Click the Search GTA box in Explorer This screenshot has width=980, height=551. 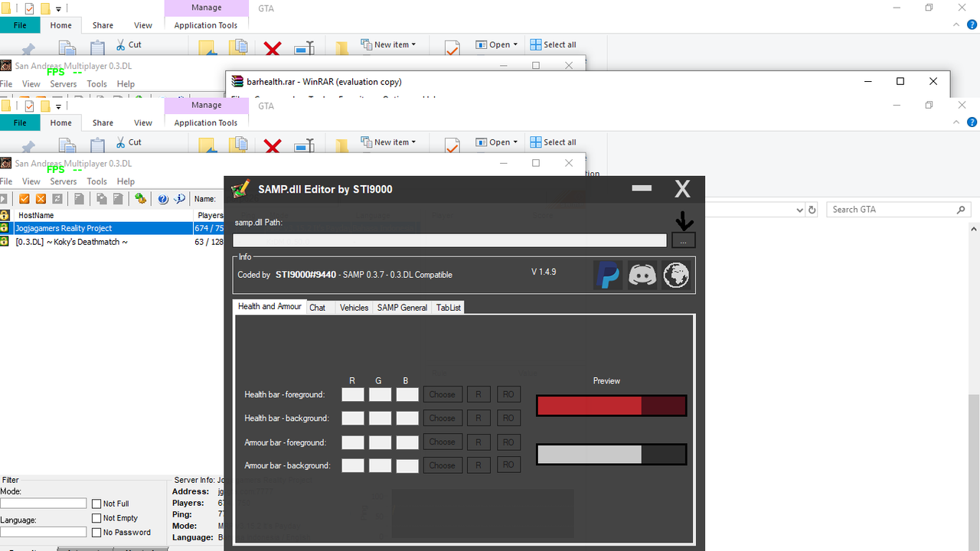(x=899, y=210)
